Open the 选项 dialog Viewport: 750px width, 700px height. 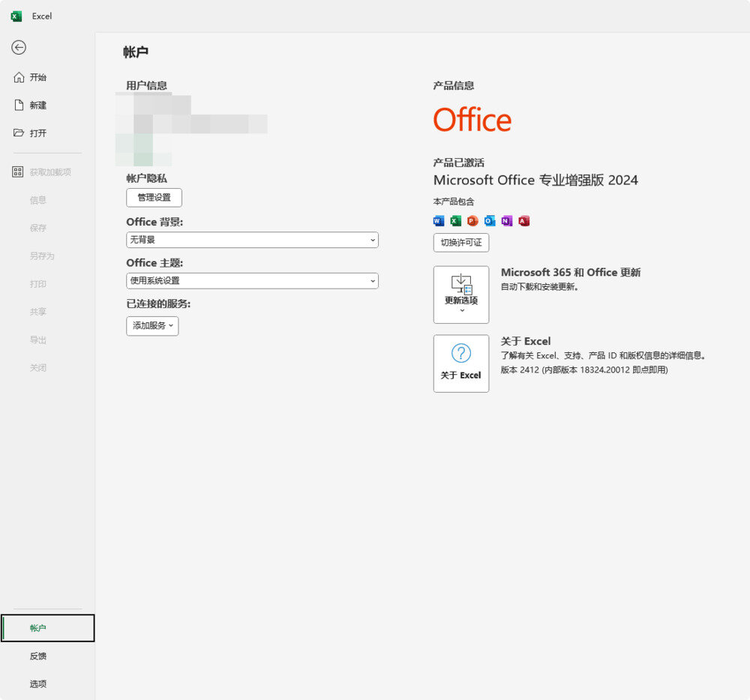coord(38,684)
